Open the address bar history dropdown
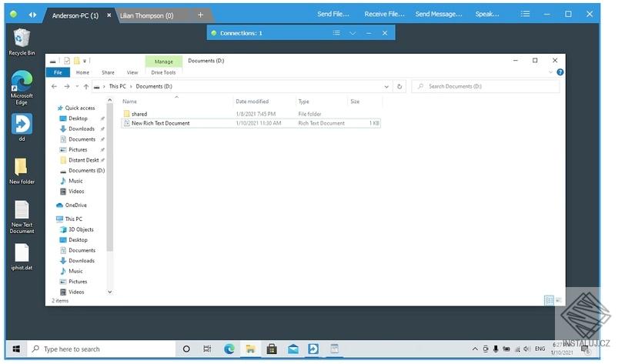This screenshot has height=364, width=625. point(386,86)
